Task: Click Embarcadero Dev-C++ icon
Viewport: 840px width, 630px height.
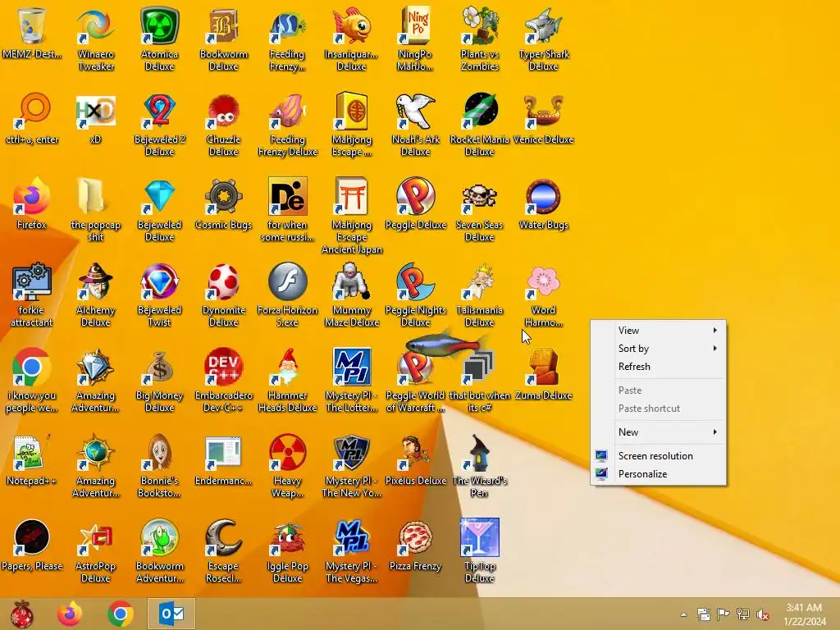Action: coord(223,367)
